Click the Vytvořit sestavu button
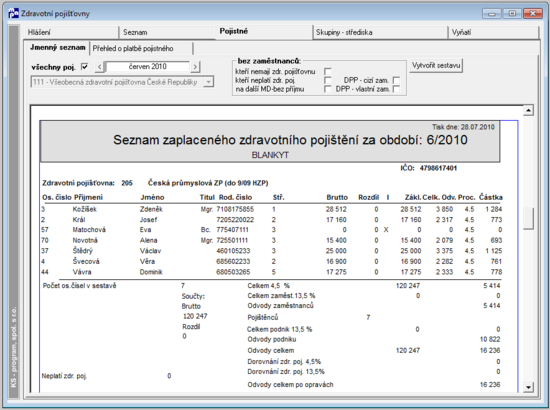Viewport: 550px width, 410px height. 436,66
